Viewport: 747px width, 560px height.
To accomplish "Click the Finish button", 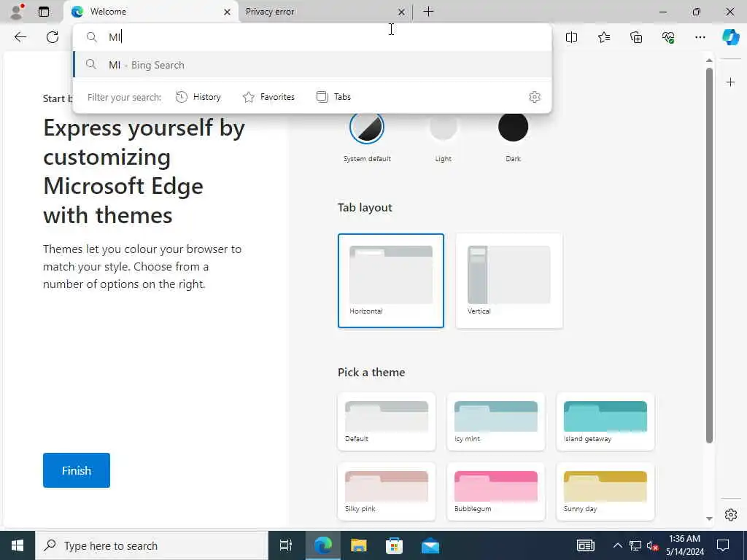I will point(76,470).
